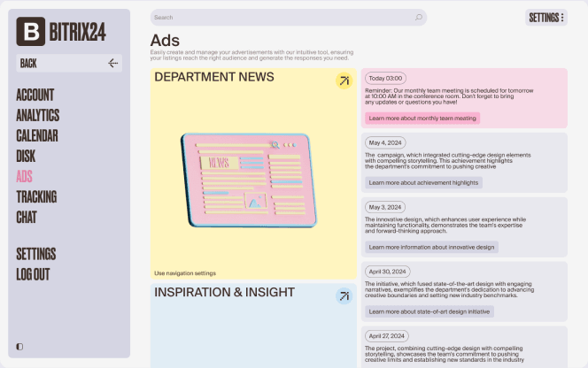The width and height of the screenshot is (588, 368).
Task: Click the Inspiration & Insight heading
Action: tap(224, 292)
